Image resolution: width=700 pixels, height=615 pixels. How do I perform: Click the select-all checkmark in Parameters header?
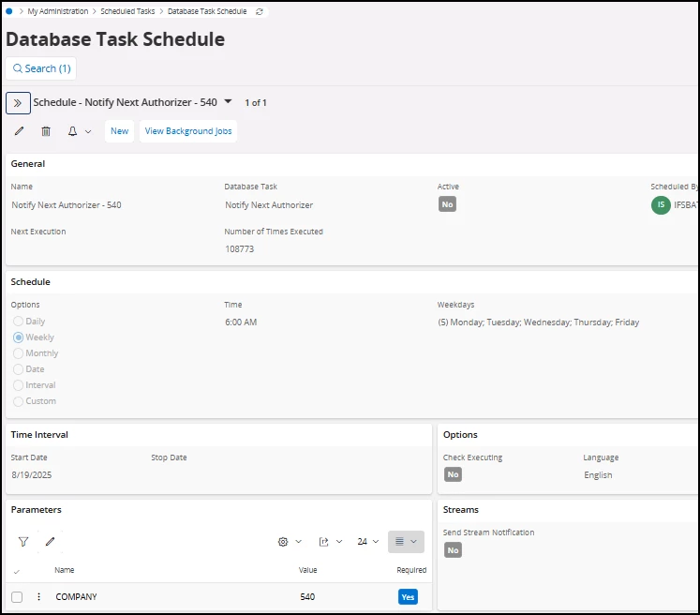coord(17,571)
